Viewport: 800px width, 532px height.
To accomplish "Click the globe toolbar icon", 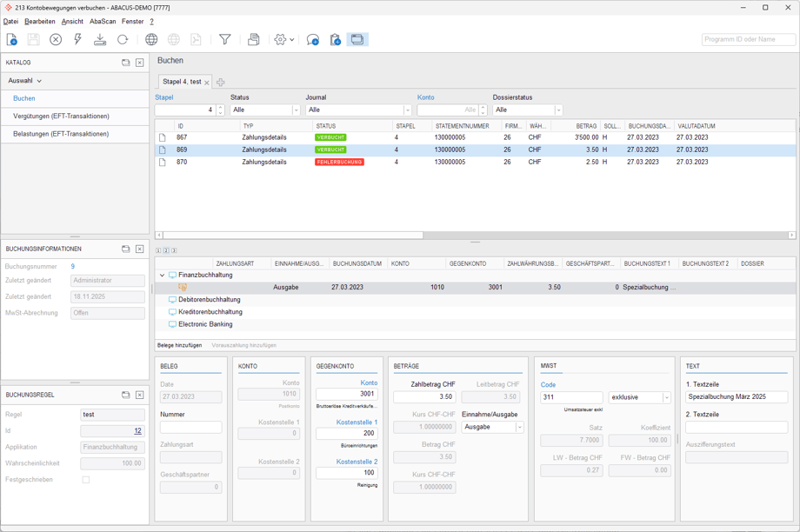I will [x=151, y=40].
